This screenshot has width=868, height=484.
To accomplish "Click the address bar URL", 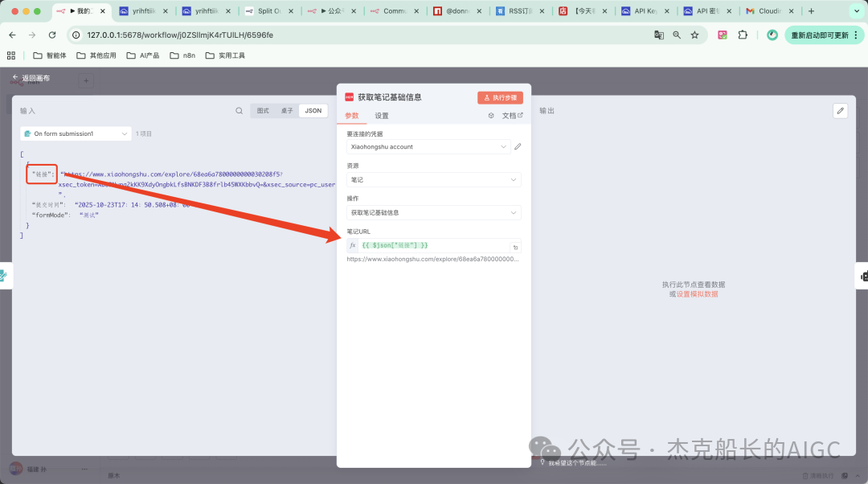I will tap(180, 35).
